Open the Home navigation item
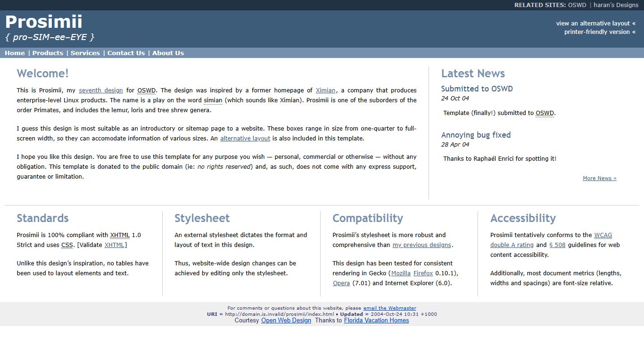 pyautogui.click(x=15, y=53)
